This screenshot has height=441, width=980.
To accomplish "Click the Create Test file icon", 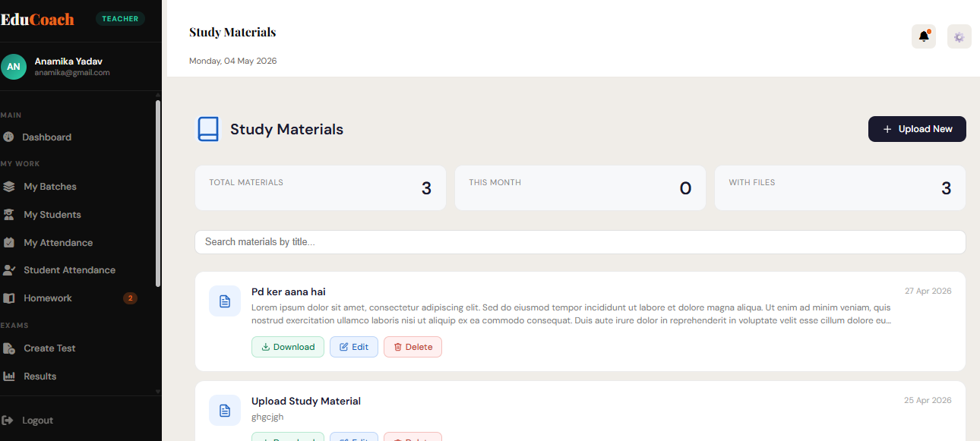I will (9, 348).
